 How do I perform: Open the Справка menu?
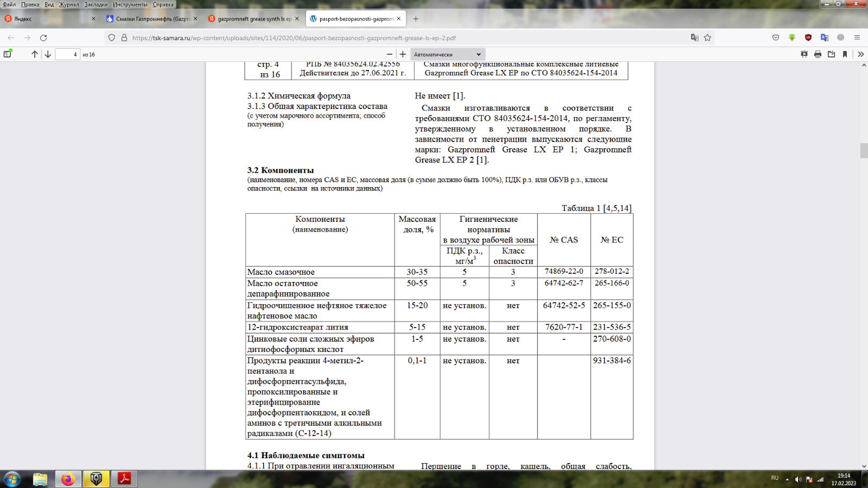pyautogui.click(x=163, y=4)
